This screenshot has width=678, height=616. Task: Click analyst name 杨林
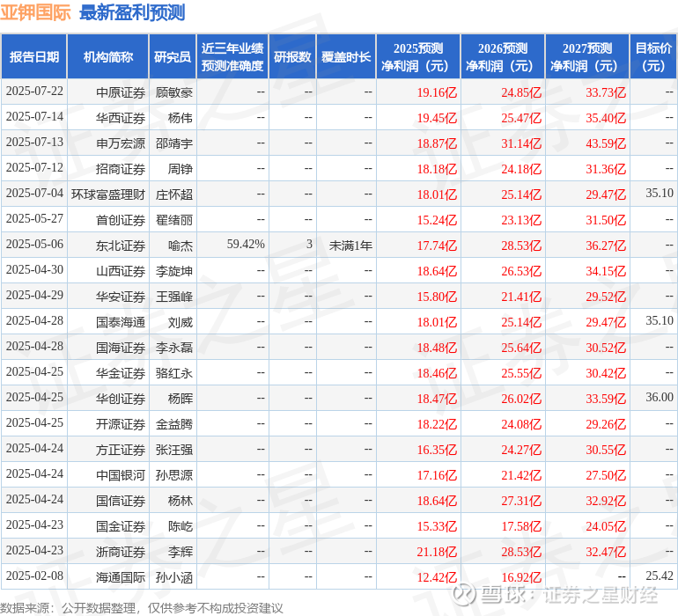click(x=180, y=501)
